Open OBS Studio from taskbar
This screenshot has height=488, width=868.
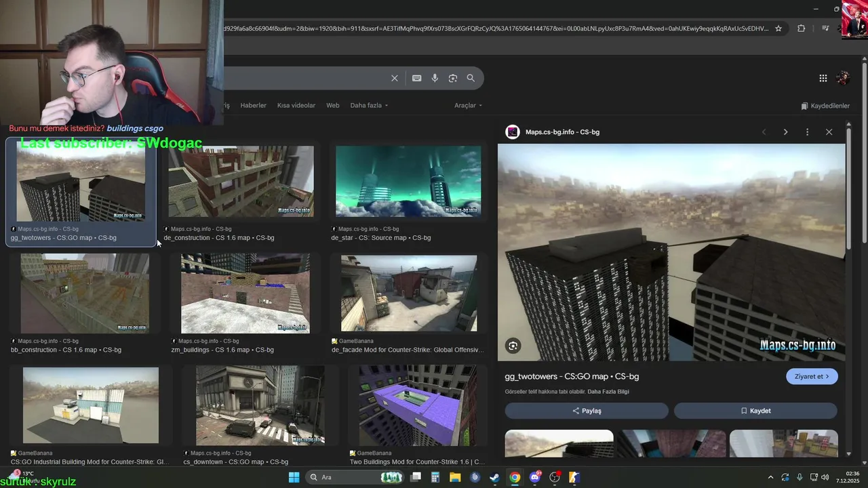555,477
